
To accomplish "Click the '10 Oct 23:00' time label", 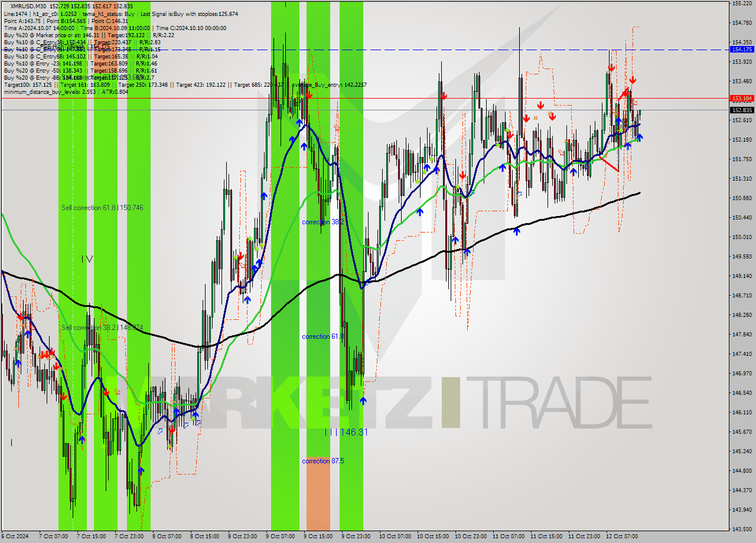I will coord(471,537).
